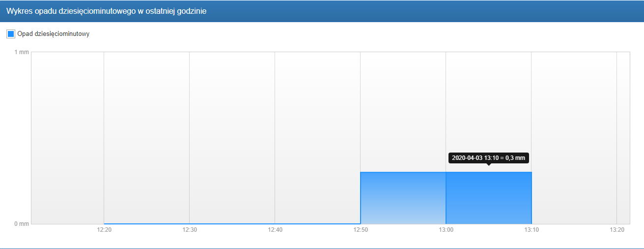Image resolution: width=644 pixels, height=249 pixels.
Task: Click the 13:10 x-axis time label
Action: [531, 229]
